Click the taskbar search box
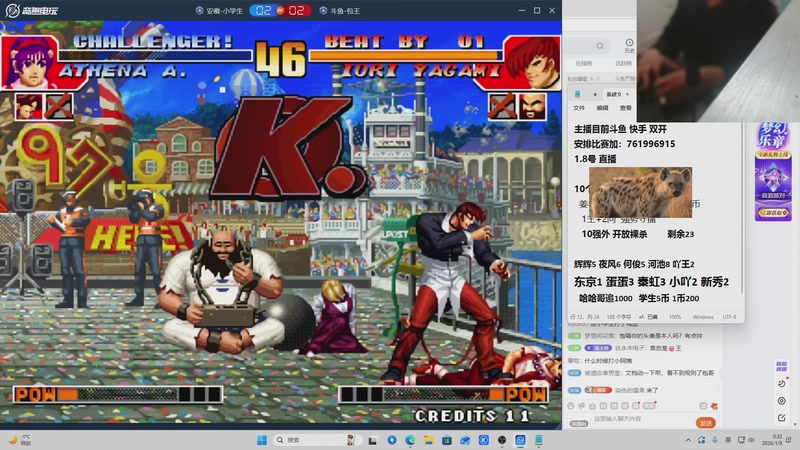800x450 pixels. click(x=316, y=440)
